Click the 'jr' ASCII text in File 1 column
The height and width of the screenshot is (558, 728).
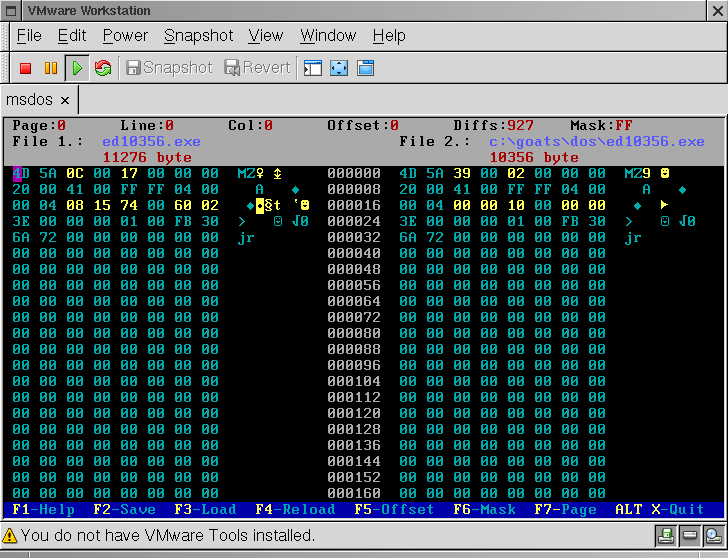pos(246,238)
